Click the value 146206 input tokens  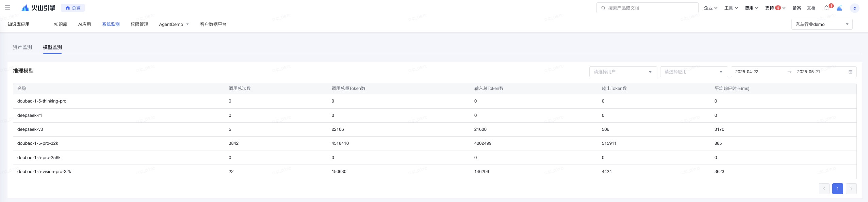pyautogui.click(x=481, y=172)
